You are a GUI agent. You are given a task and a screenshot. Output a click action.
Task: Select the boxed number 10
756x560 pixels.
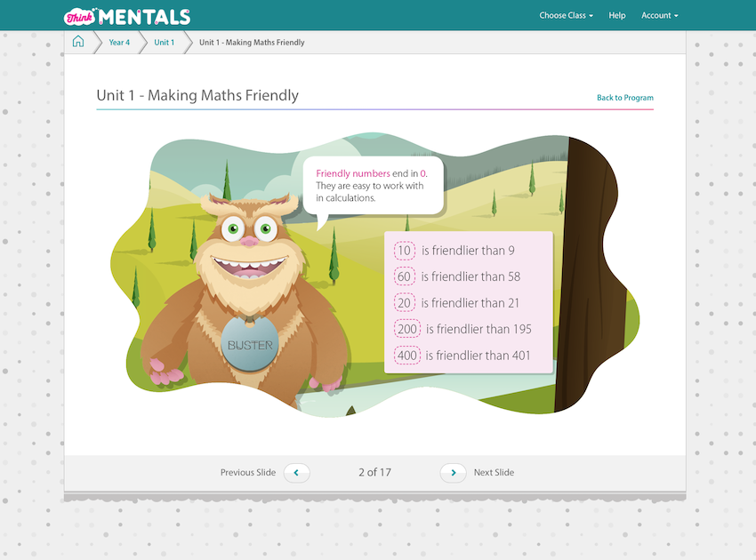[405, 251]
